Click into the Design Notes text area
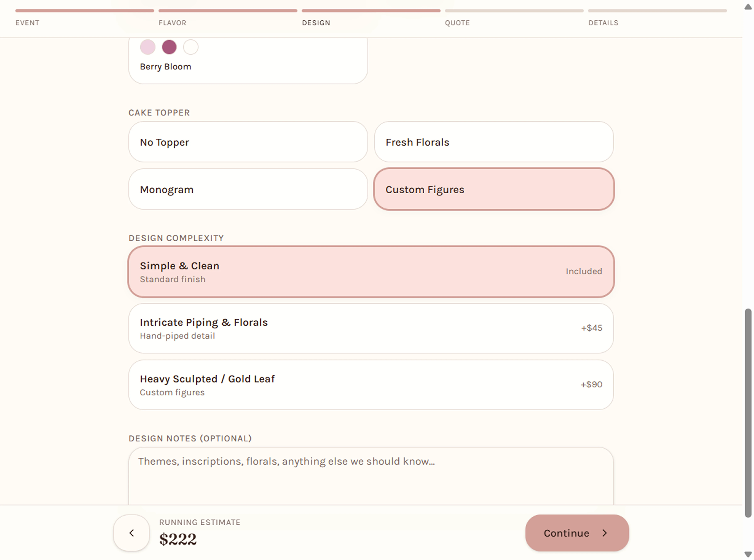754x560 pixels. point(371,476)
